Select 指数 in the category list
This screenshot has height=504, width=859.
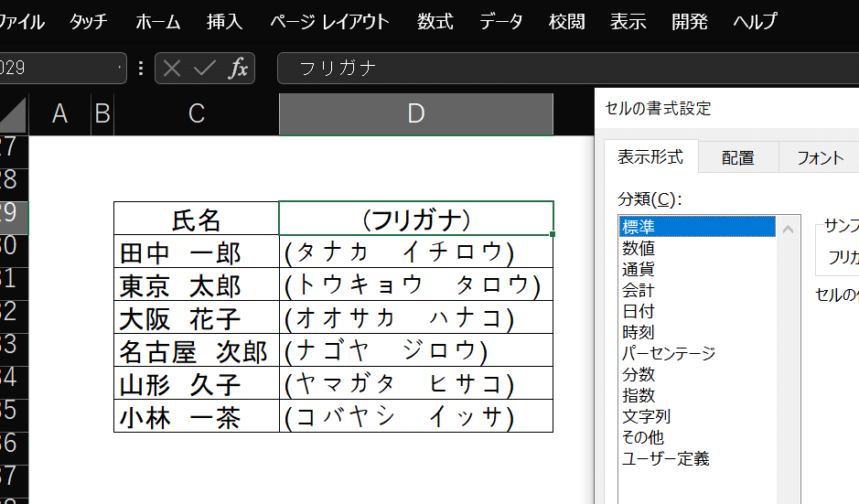tap(697, 395)
